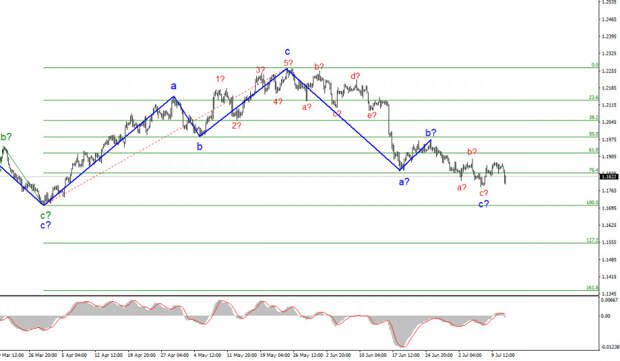Screen dimensions: 620x361
Task: Click the black current price tag on the price axis
Action: click(x=609, y=176)
